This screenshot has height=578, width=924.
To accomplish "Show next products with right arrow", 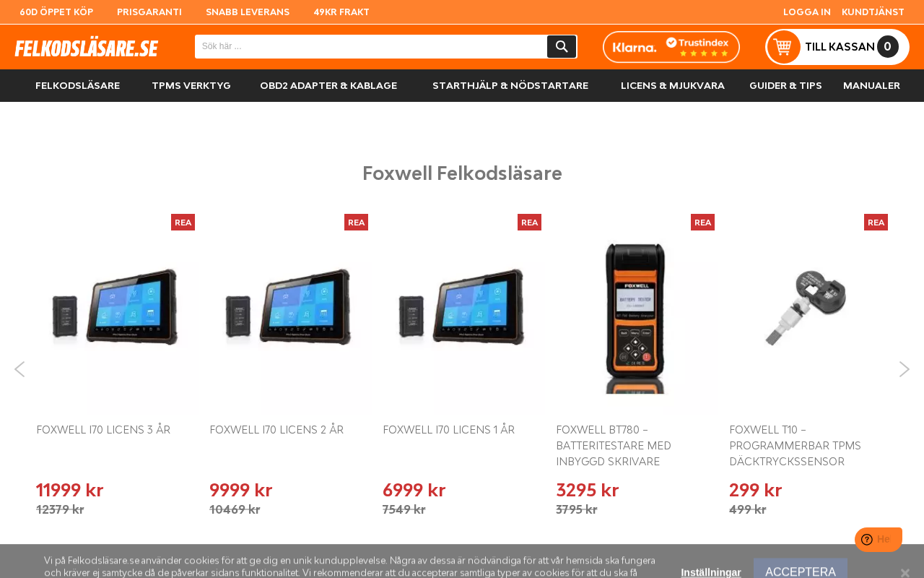I will click(x=905, y=369).
